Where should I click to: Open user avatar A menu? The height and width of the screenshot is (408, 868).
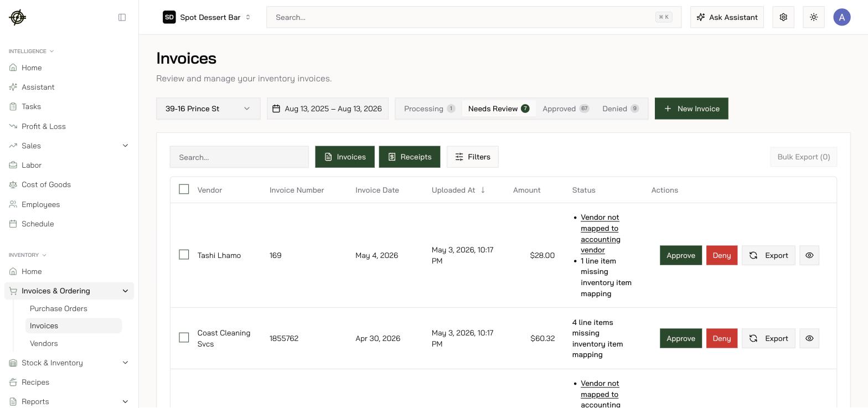[x=842, y=17]
